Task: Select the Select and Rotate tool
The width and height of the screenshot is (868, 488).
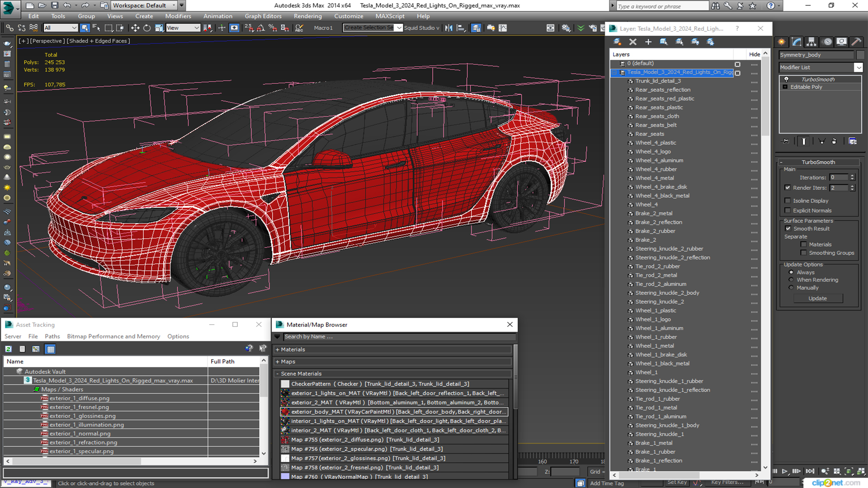Action: coord(146,28)
